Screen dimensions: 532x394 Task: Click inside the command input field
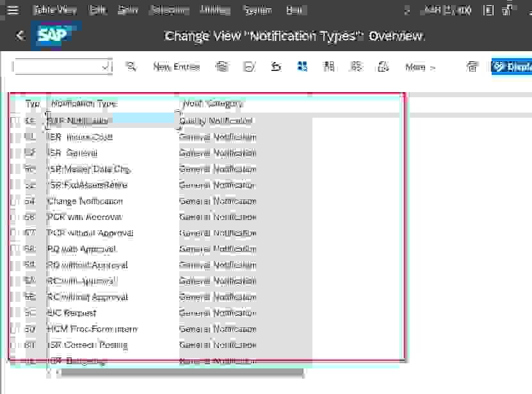coord(58,67)
